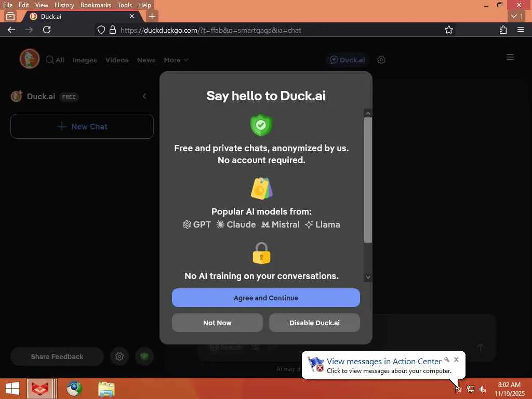The height and width of the screenshot is (399, 532).
Task: Switch to the All search tab
Action: pyautogui.click(x=55, y=60)
